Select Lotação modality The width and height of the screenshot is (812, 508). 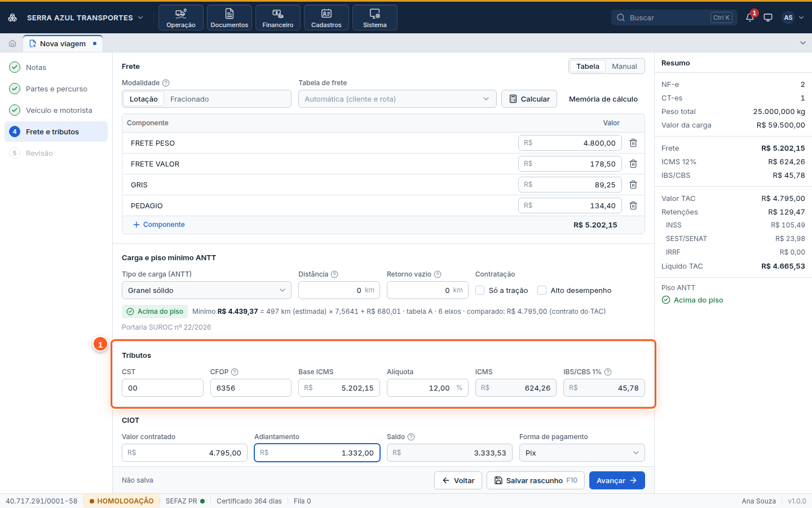pos(144,99)
